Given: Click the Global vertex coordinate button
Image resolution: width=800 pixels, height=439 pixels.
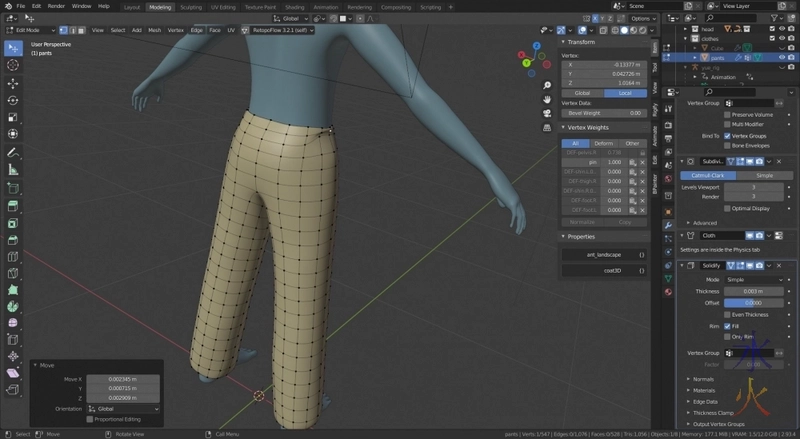Looking at the screenshot, I should (582, 93).
